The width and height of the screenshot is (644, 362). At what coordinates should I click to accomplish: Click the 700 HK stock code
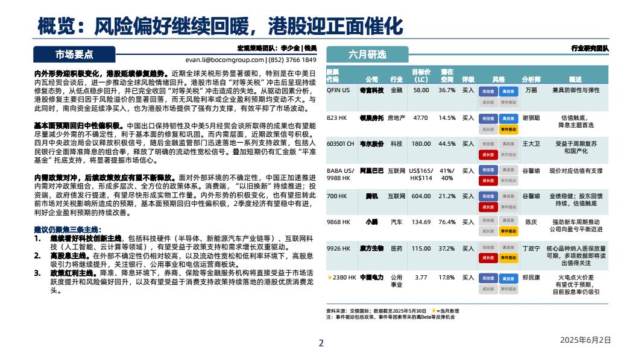pyautogui.click(x=337, y=196)
